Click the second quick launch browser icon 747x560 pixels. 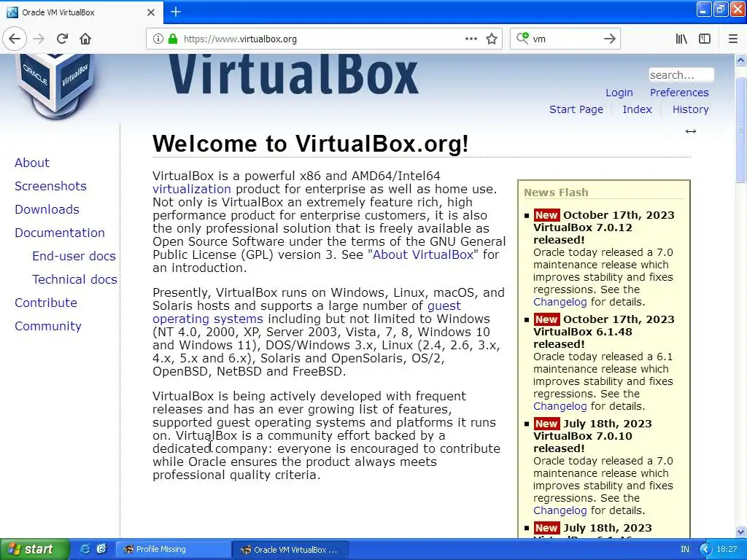[101, 549]
